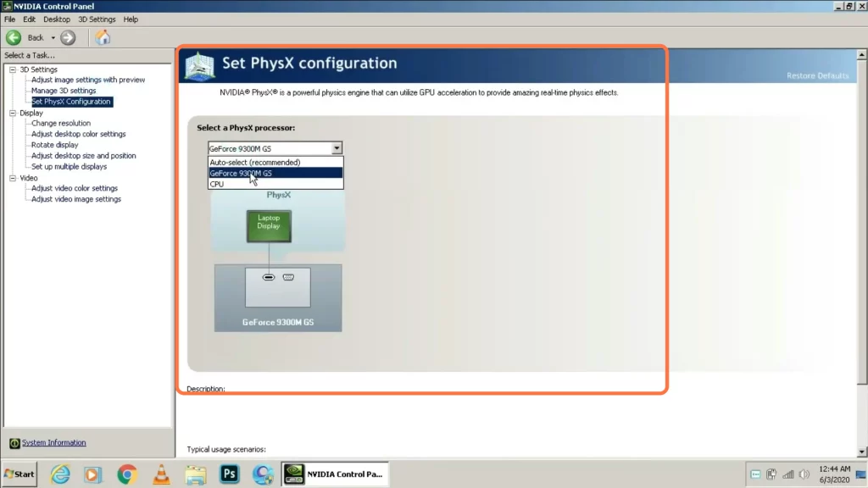
Task: Open the System Information link
Action: [53, 442]
